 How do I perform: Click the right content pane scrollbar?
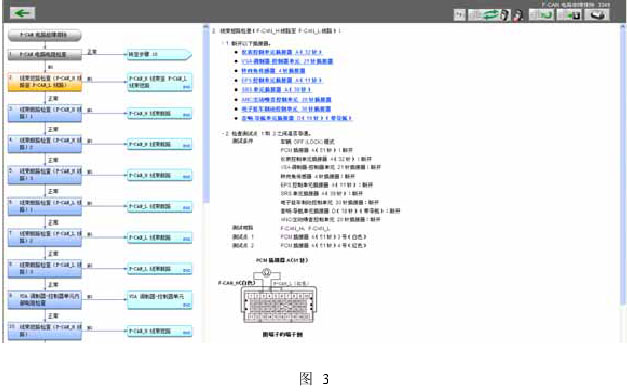pyautogui.click(x=623, y=164)
